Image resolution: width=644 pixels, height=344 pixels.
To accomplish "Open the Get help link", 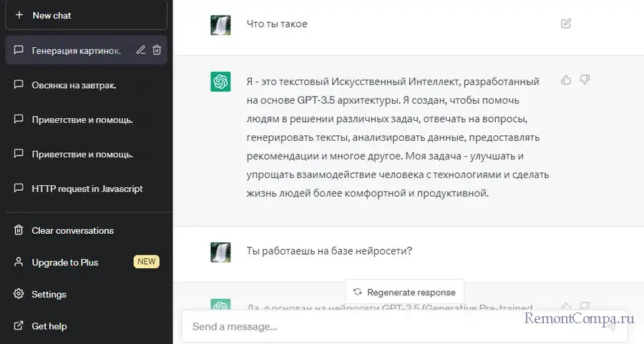I will [x=49, y=326].
